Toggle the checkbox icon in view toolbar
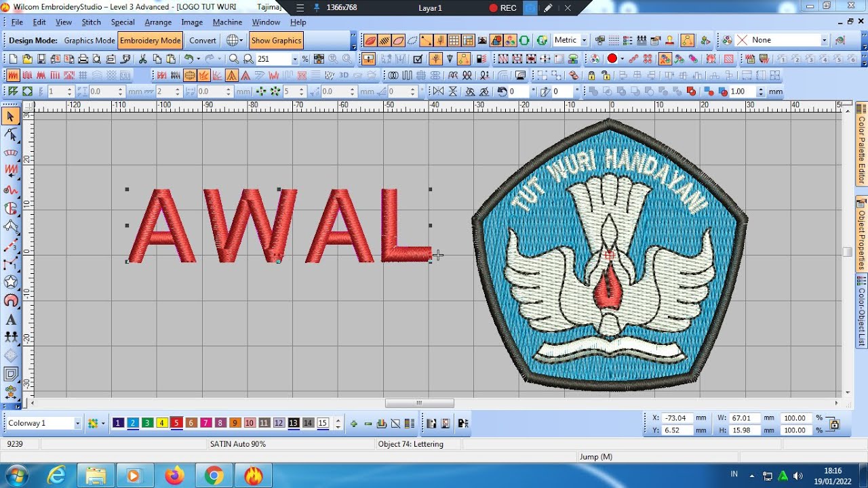Screen dimensions: 868x488 tap(418, 59)
